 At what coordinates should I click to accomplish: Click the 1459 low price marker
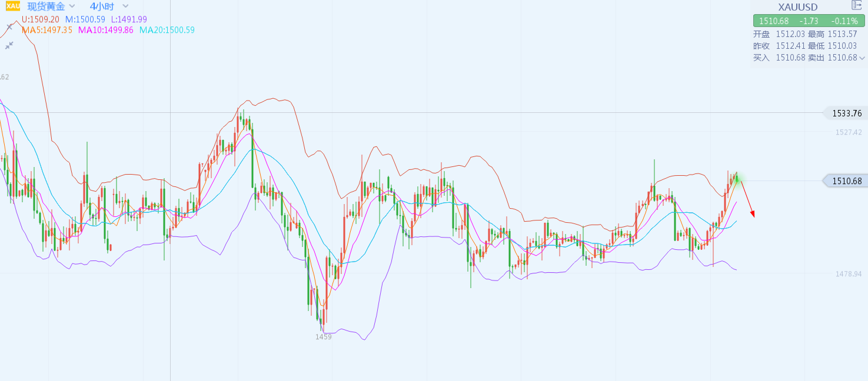[x=323, y=337]
